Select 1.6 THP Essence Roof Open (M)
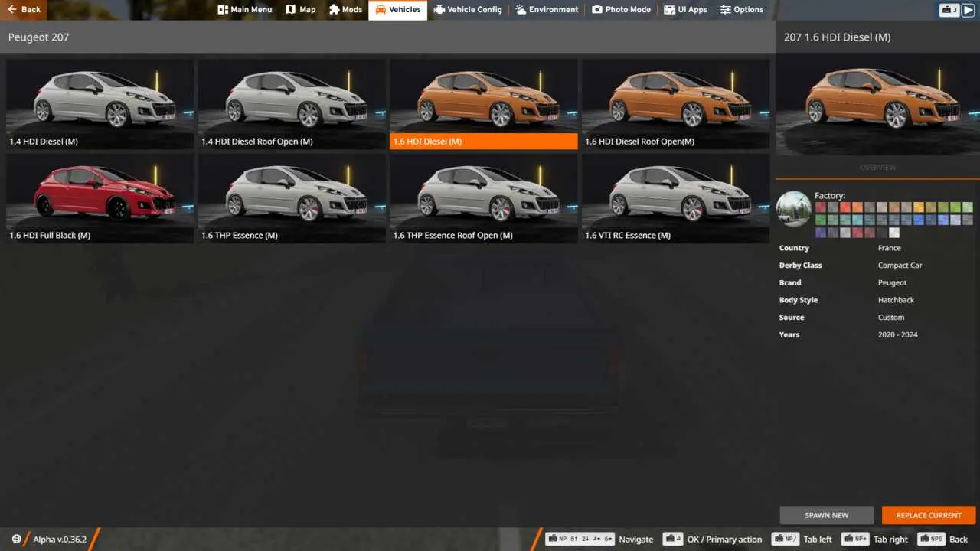The height and width of the screenshot is (551, 980). coord(484,198)
